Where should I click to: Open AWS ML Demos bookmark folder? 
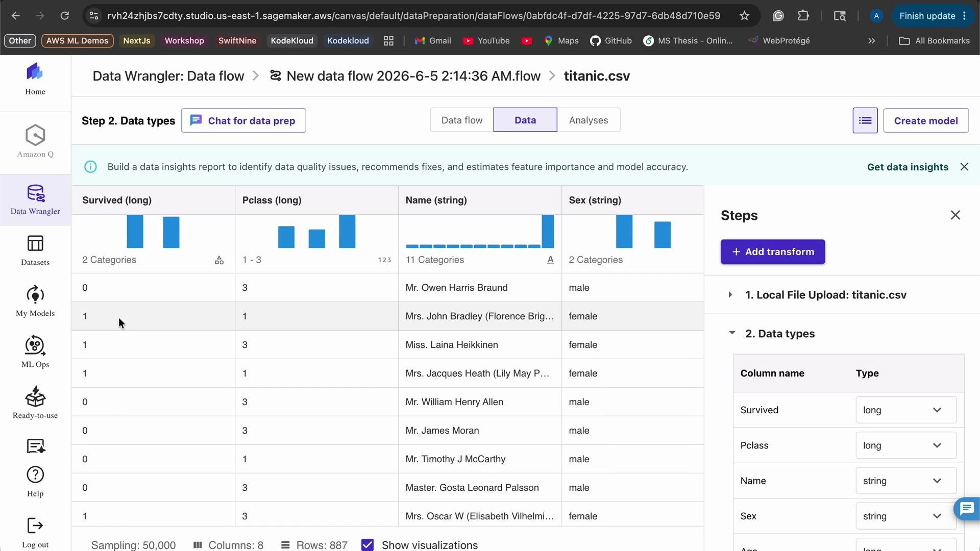(x=78, y=41)
